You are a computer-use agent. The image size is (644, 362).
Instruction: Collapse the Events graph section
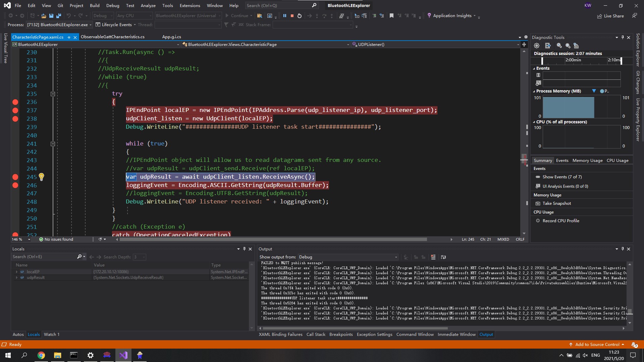click(534, 68)
